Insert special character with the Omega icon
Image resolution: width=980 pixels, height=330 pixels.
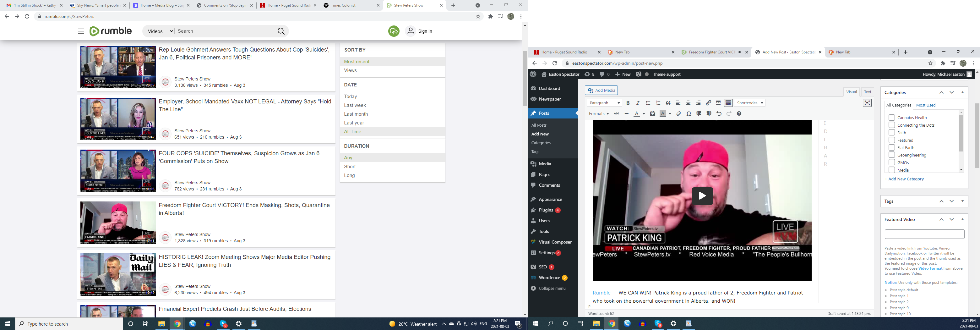(689, 114)
